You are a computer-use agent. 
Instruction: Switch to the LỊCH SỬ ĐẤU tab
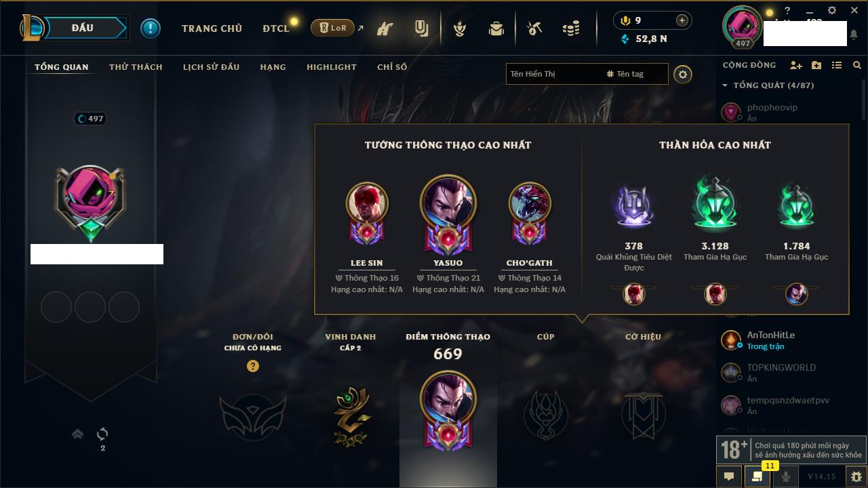tap(211, 67)
